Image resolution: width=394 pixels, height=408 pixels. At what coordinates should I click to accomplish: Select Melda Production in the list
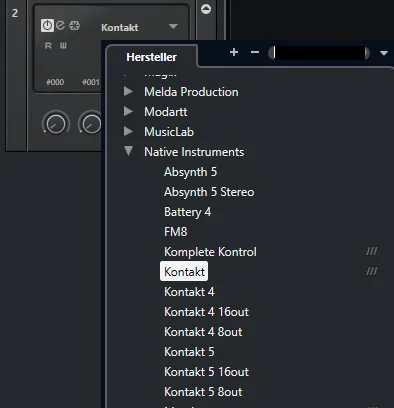coord(191,92)
